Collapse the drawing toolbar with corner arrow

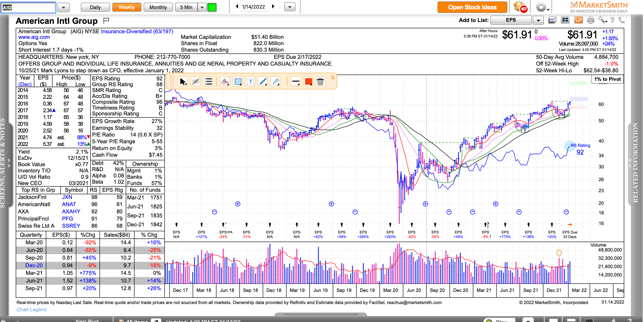click(333, 77)
